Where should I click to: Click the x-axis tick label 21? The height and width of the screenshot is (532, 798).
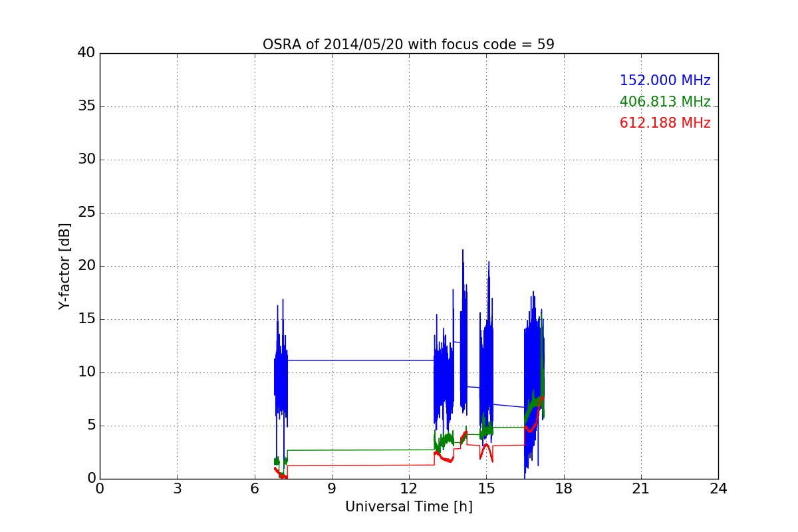641,489
